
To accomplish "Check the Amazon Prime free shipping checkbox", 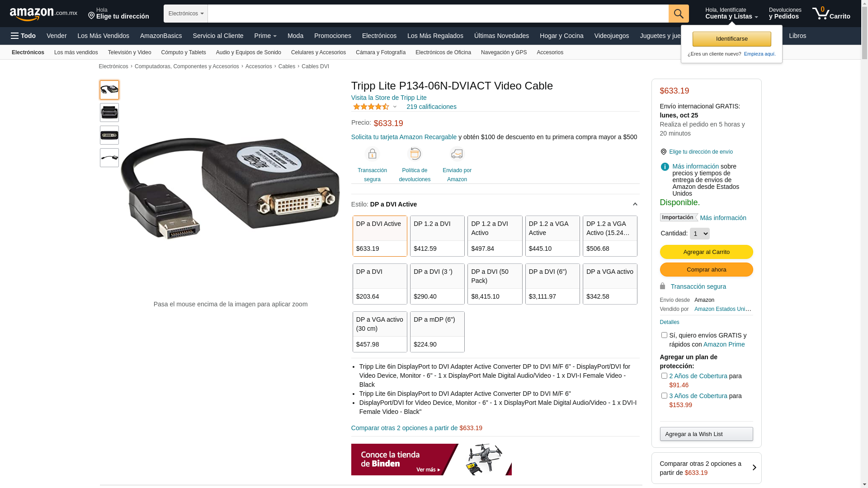I will click(x=664, y=335).
